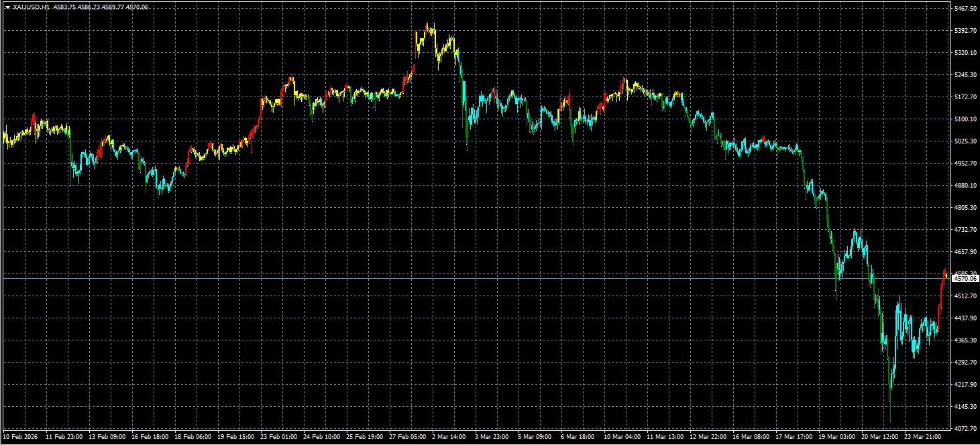Image resolution: width=980 pixels, height=445 pixels.
Task: Click the 17 Mar 17:00 time axis label
Action: click(x=794, y=437)
